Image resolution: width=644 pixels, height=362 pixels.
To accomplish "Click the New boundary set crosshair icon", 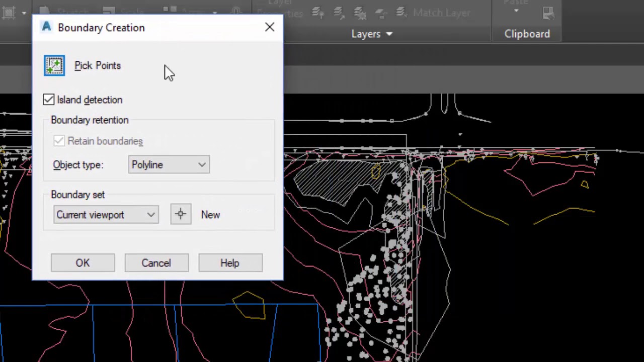I will (x=181, y=214).
